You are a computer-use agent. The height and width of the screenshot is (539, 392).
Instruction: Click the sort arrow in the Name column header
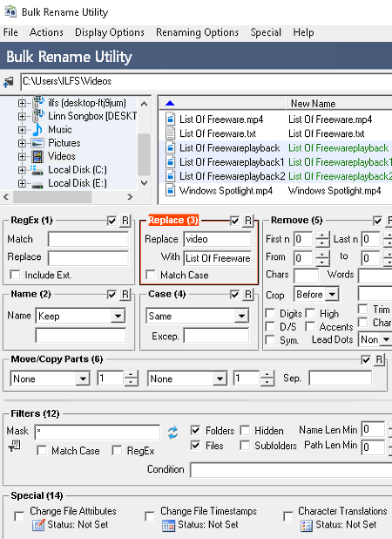(x=170, y=103)
